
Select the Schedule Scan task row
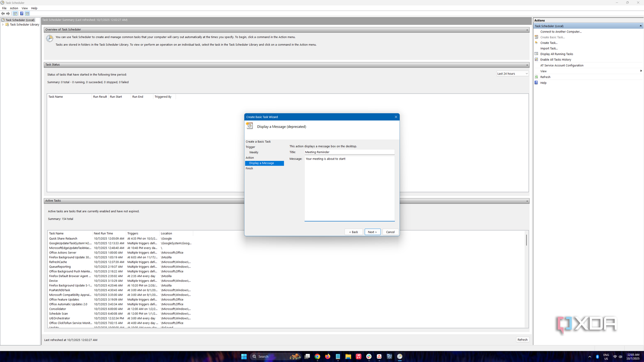tap(120, 314)
